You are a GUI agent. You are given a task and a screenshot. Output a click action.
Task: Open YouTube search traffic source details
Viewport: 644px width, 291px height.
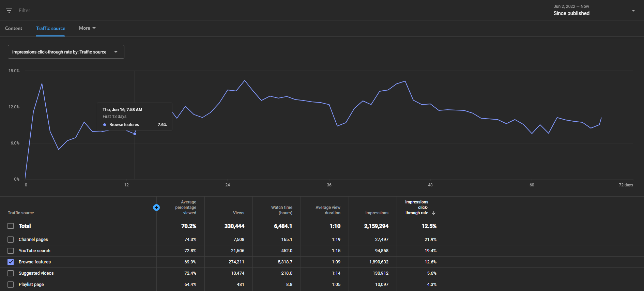(34, 251)
